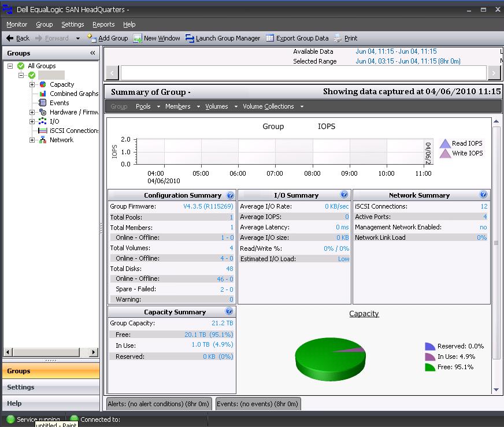Collapse the Groups panel with chevrons
The height and width of the screenshot is (427, 504).
point(92,53)
